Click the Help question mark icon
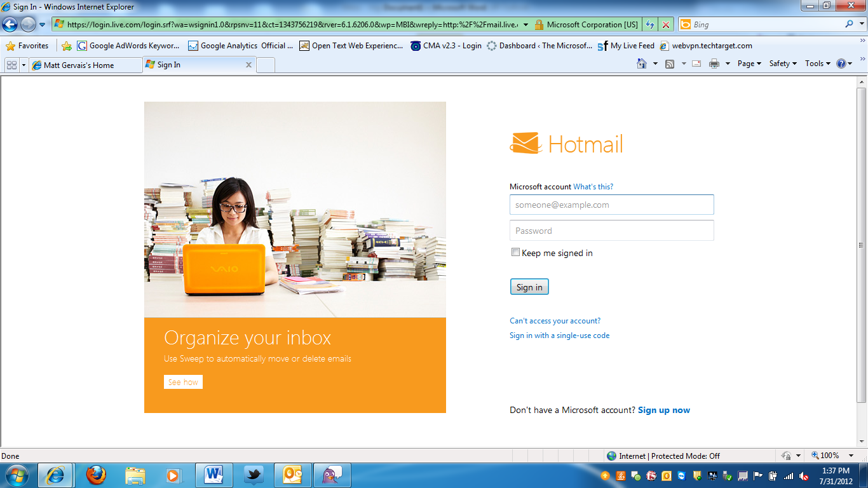Screen dimensions: 868x488 (x=841, y=64)
